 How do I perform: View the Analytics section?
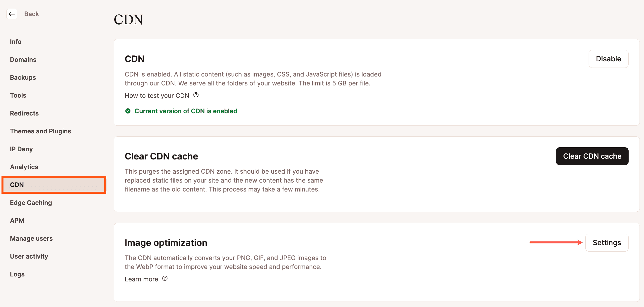24,167
